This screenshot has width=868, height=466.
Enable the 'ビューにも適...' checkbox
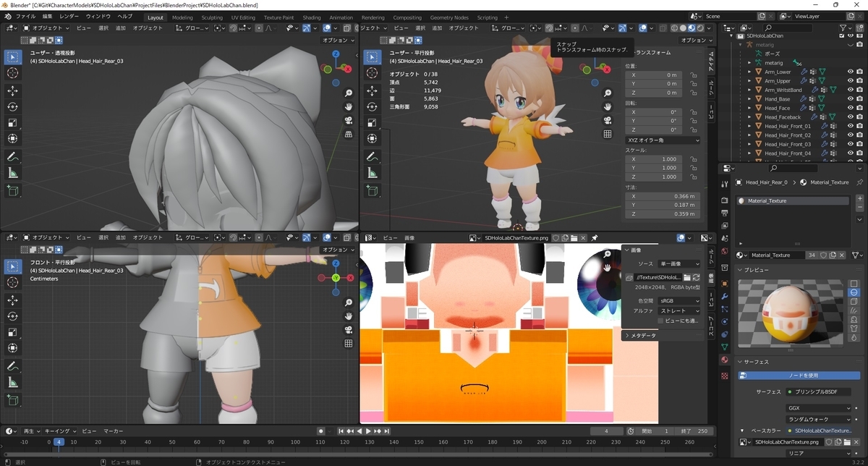(660, 321)
